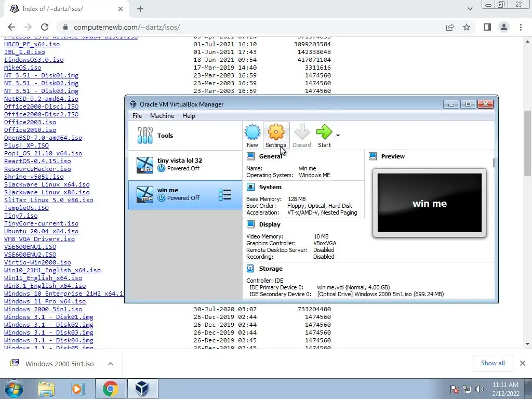Open Windows 11 Pro x64.iso link
Image resolution: width=532 pixels, height=399 pixels.
click(45, 301)
